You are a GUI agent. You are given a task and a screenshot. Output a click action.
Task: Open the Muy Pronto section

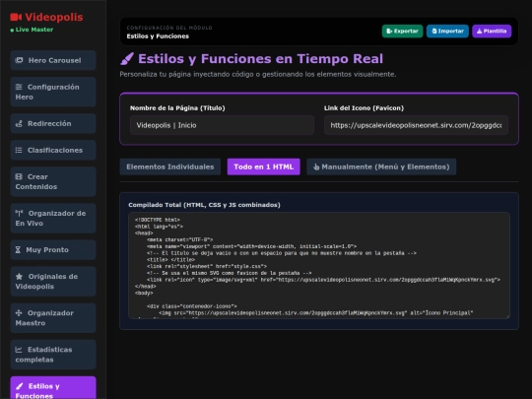[53, 249]
